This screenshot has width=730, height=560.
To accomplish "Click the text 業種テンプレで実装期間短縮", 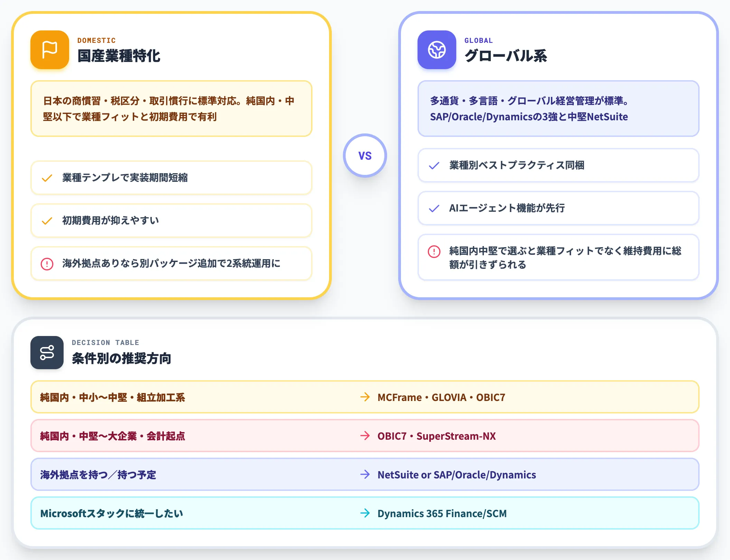I will [x=125, y=178].
